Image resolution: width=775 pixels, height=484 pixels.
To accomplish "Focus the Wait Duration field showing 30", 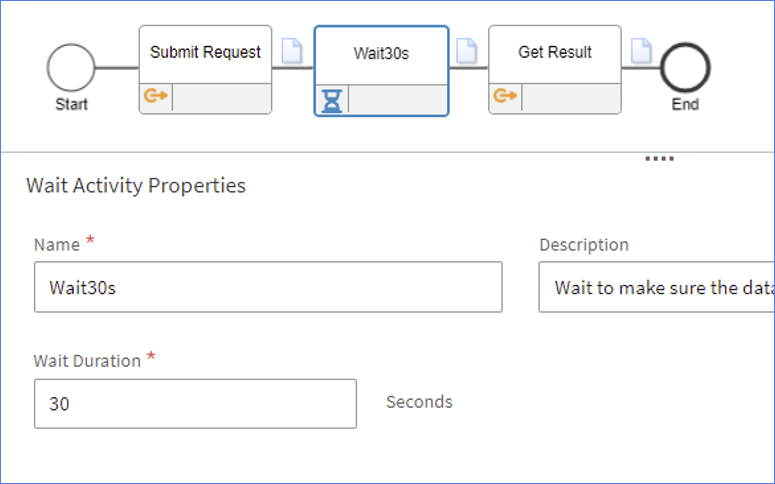I will click(x=195, y=403).
